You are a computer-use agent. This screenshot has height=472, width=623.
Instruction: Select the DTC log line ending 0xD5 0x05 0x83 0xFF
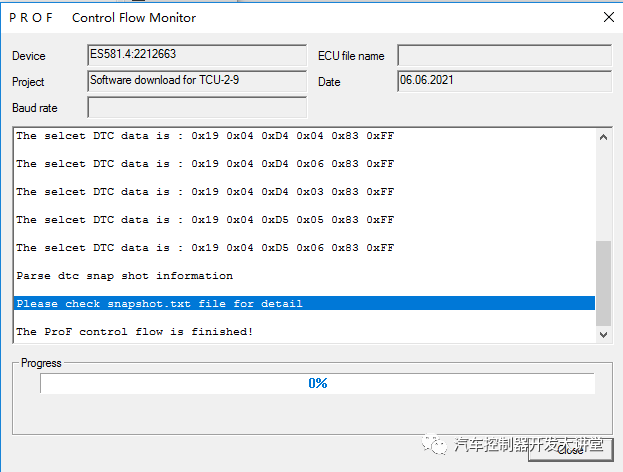click(205, 220)
